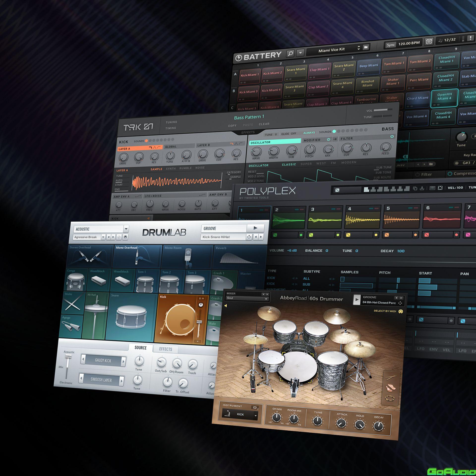
Task: Select the Tom 1 cell in DrumLab
Action: tap(147, 281)
